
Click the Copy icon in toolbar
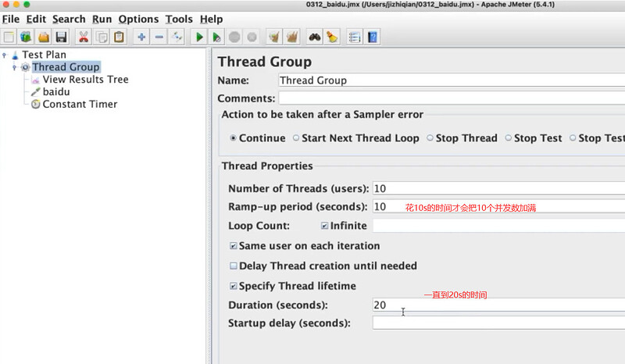[102, 37]
